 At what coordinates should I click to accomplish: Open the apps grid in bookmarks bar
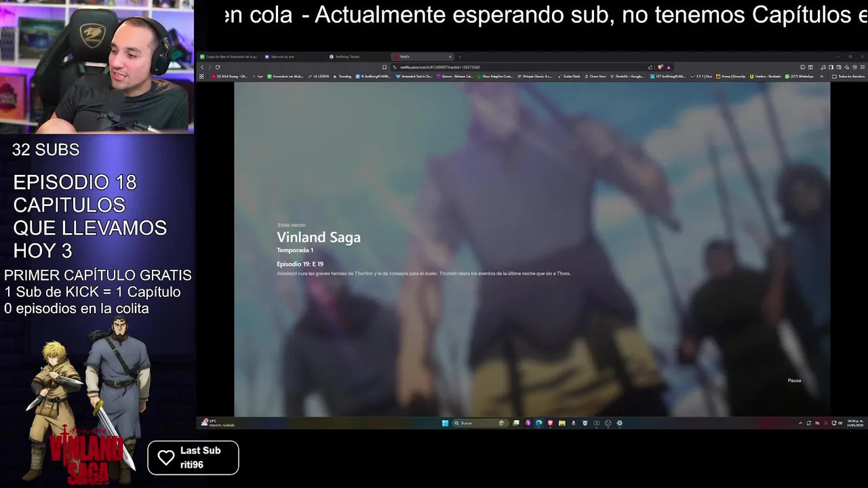point(201,77)
